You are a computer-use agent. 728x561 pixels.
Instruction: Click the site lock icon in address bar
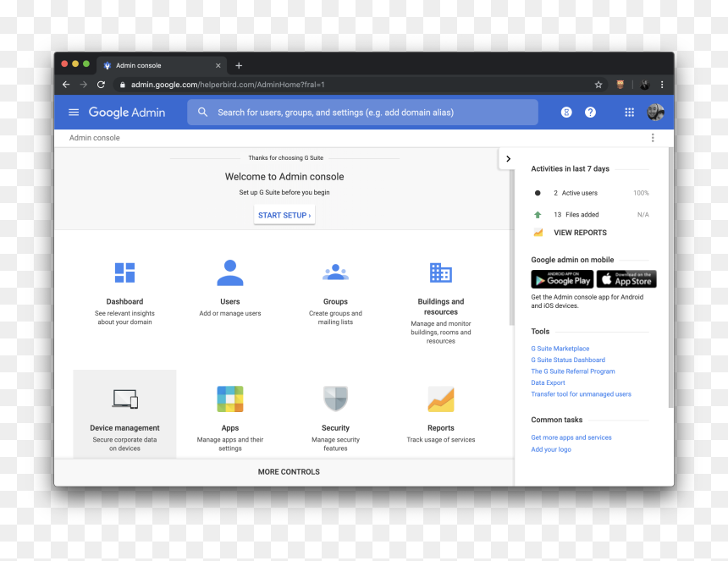click(123, 85)
